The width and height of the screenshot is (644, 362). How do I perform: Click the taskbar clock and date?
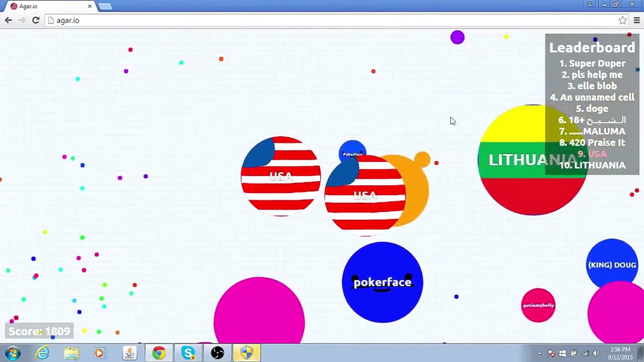point(620,353)
